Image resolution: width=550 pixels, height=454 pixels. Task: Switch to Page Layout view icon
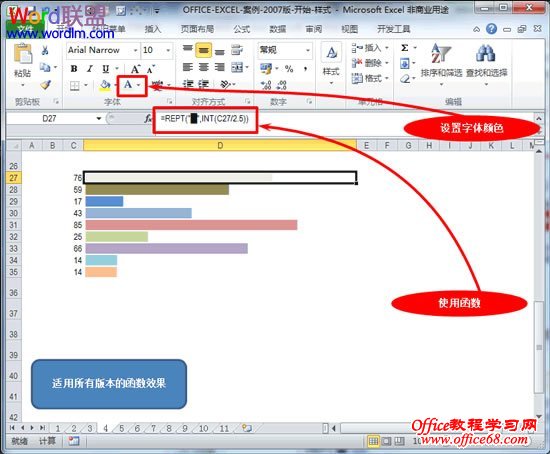(386, 441)
